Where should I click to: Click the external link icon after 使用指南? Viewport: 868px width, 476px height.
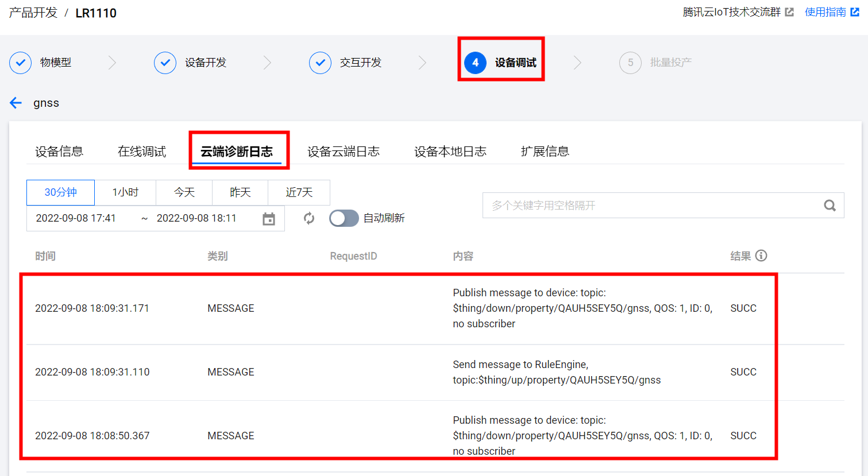(855, 12)
